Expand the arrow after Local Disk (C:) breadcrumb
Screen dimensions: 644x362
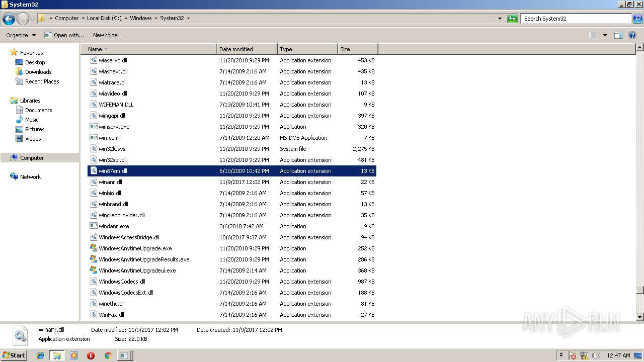(x=126, y=18)
